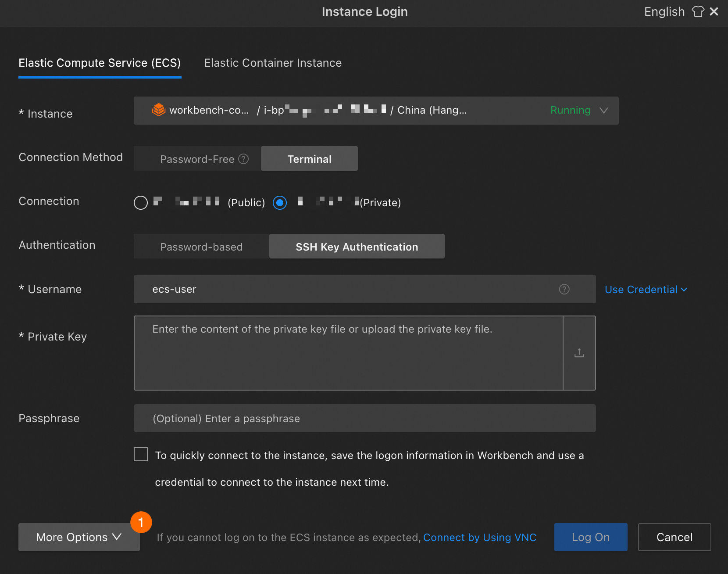This screenshot has width=728, height=574.
Task: Expand the Instance dropdown chevron
Action: click(x=604, y=110)
